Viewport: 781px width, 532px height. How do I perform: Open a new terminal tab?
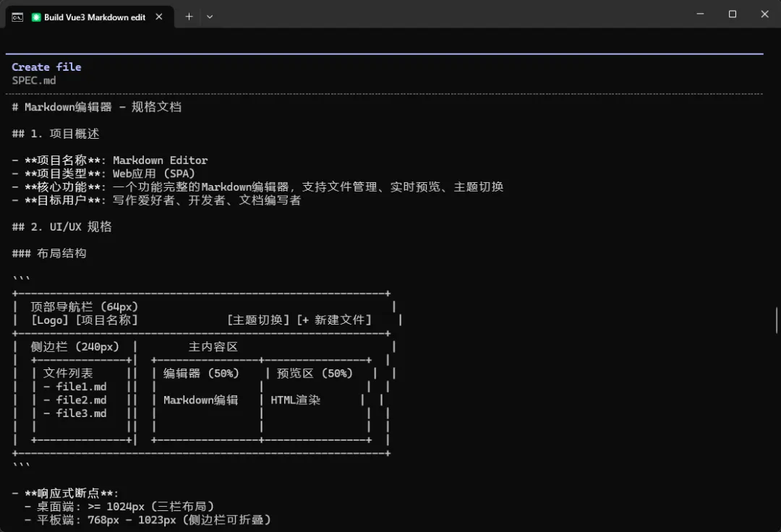[x=189, y=17]
